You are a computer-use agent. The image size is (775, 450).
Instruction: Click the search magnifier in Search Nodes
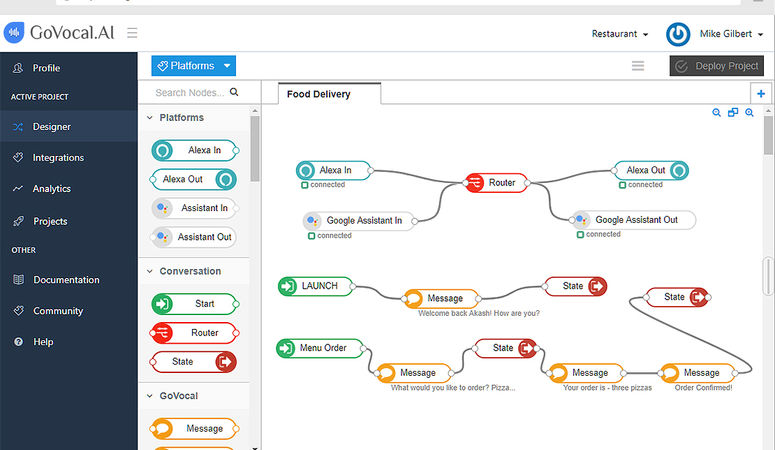(x=234, y=92)
